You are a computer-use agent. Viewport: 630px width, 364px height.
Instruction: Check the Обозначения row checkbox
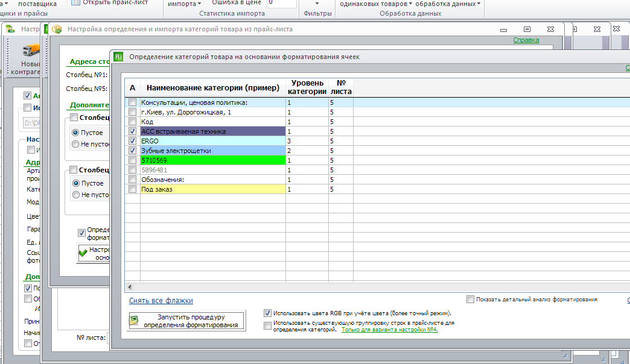132,180
